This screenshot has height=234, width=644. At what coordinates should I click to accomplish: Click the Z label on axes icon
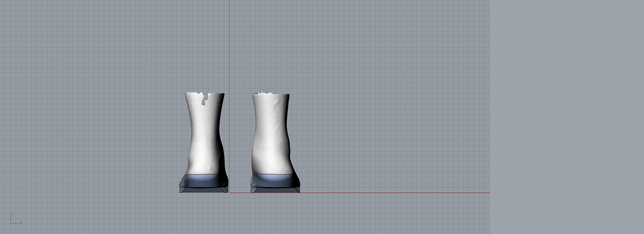tap(12, 214)
